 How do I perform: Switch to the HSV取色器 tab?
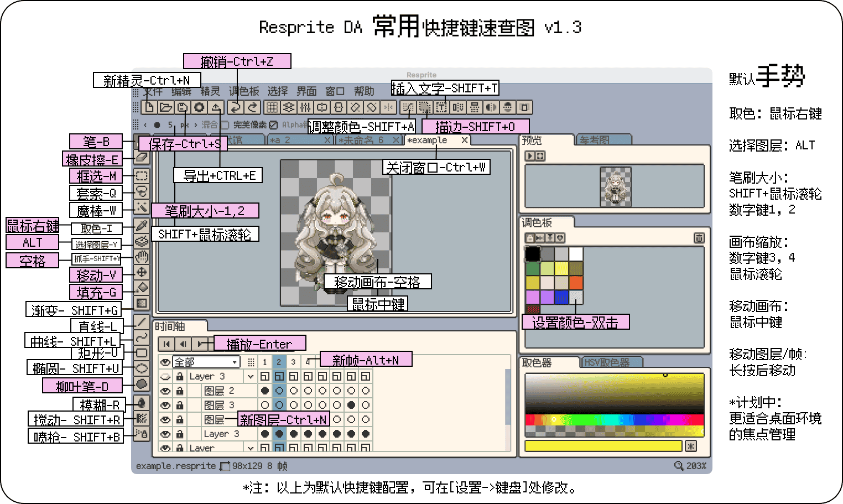612,362
